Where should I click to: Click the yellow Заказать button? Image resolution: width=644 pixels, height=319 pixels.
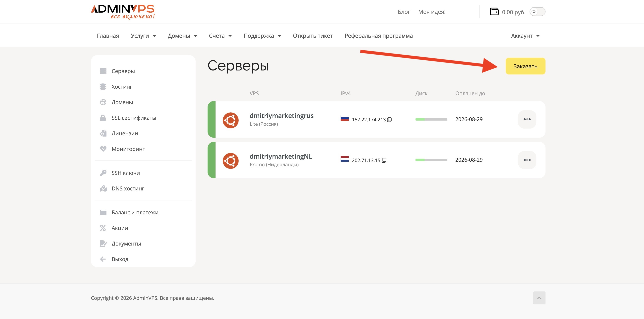tap(525, 66)
